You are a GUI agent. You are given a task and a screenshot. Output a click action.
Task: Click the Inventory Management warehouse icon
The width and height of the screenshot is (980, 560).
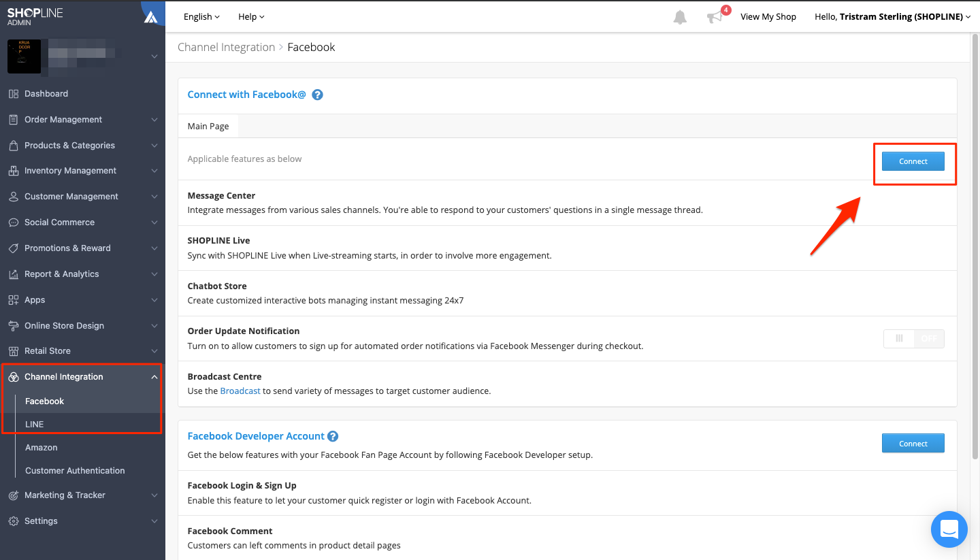[13, 171]
